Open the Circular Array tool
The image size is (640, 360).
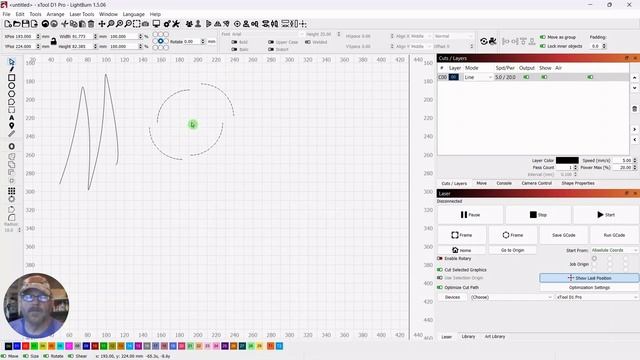pyautogui.click(x=11, y=199)
